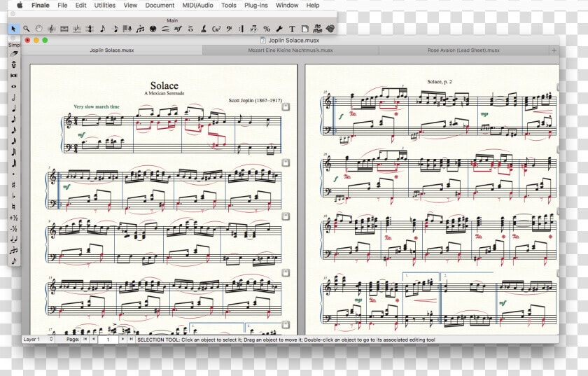This screenshot has width=588, height=376.
Task: Choose the flat accidental tool
Action: coord(14,196)
